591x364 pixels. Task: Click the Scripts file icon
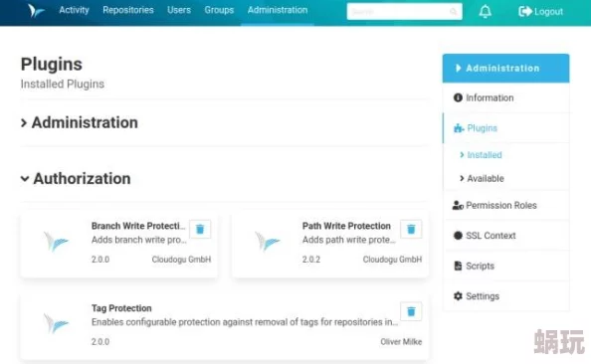tap(458, 266)
